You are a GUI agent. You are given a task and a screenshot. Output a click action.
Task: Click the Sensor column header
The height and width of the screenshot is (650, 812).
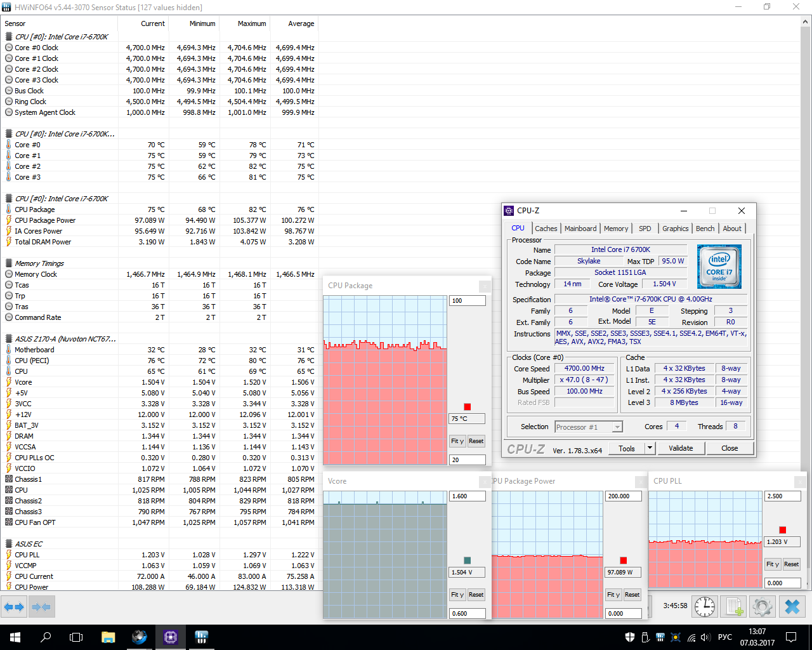click(x=60, y=23)
